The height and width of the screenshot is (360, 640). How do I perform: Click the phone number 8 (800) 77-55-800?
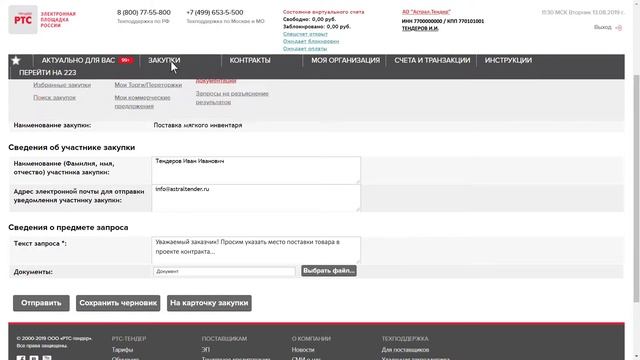click(144, 13)
